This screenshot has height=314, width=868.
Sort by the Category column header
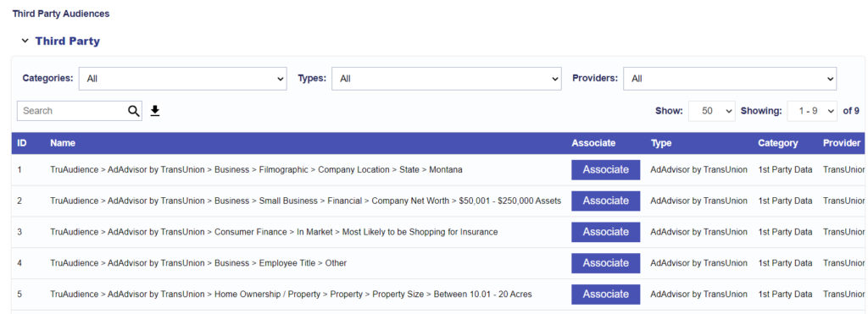click(778, 143)
